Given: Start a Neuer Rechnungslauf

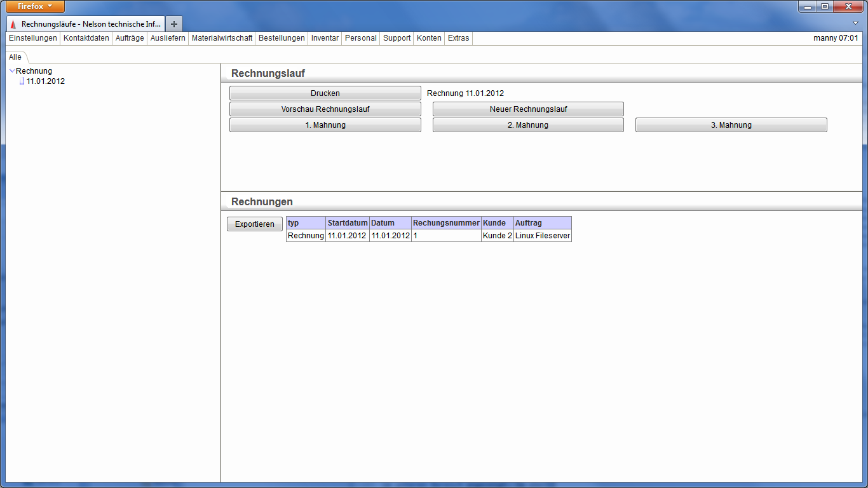Looking at the screenshot, I should (x=528, y=109).
